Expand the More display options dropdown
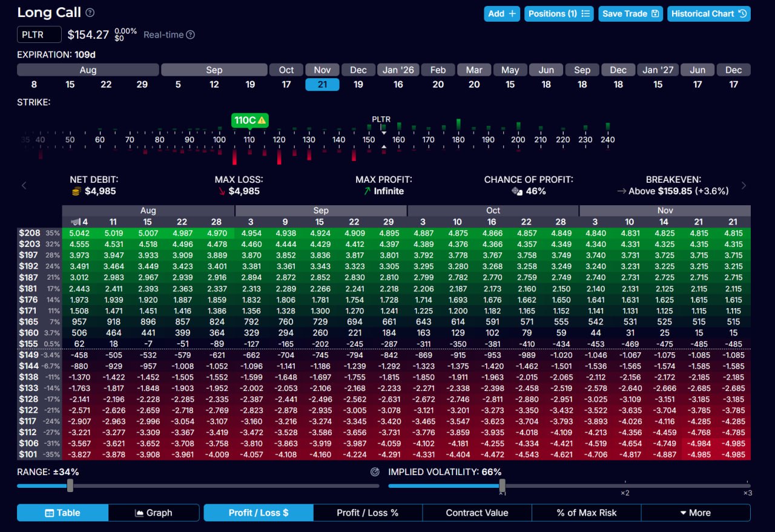Screen dimensions: 775x532 pos(695,513)
